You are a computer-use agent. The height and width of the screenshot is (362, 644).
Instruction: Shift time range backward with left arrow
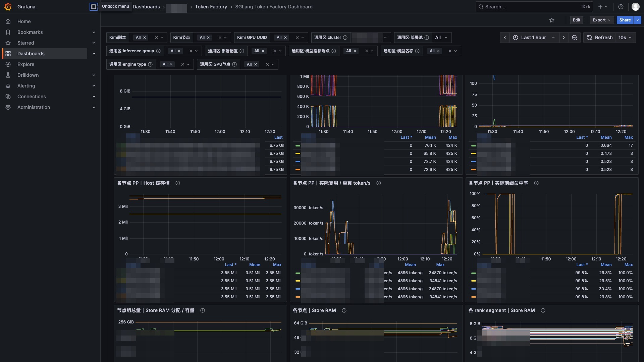(x=505, y=38)
